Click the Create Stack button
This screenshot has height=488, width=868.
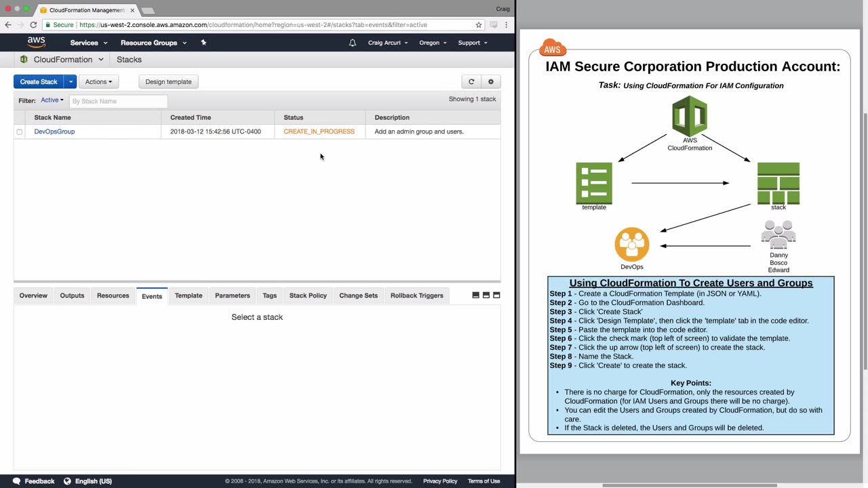[39, 81]
